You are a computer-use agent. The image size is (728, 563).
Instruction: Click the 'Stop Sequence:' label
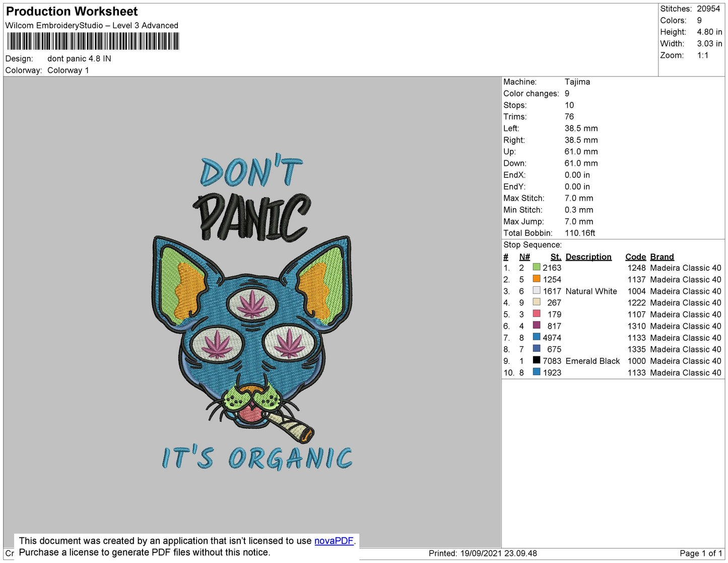click(x=533, y=244)
